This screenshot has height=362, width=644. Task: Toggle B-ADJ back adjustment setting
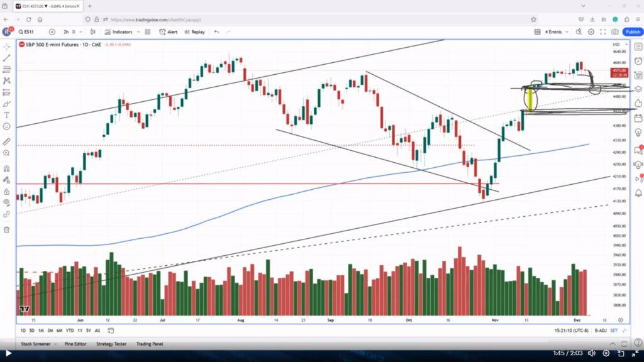point(601,331)
